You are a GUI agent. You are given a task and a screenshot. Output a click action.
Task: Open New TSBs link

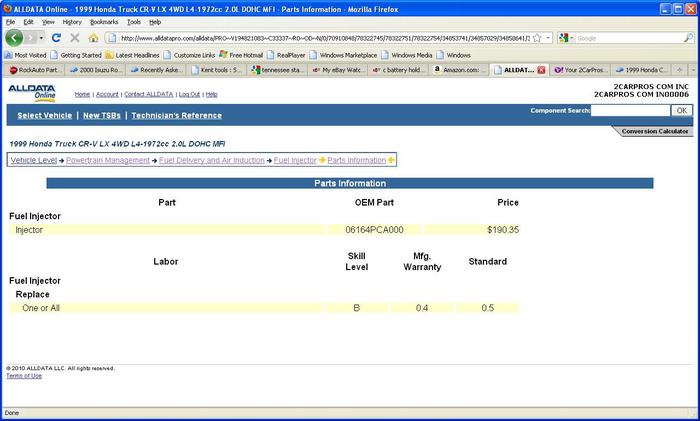coord(102,115)
